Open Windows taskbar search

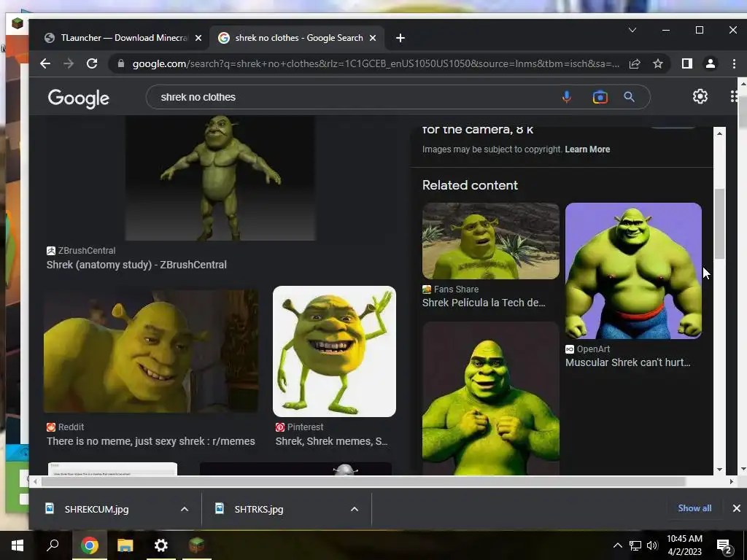point(53,545)
